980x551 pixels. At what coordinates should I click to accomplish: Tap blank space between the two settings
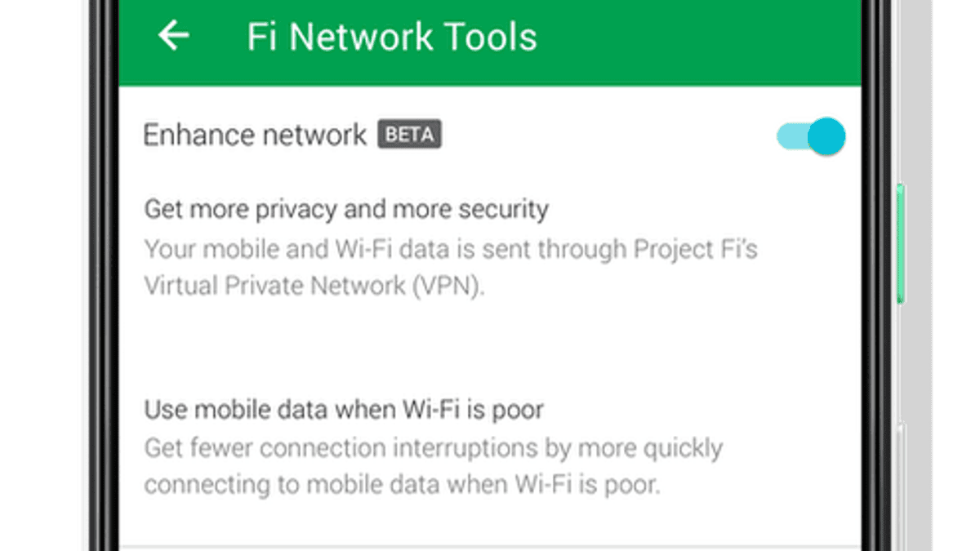tap(490, 349)
